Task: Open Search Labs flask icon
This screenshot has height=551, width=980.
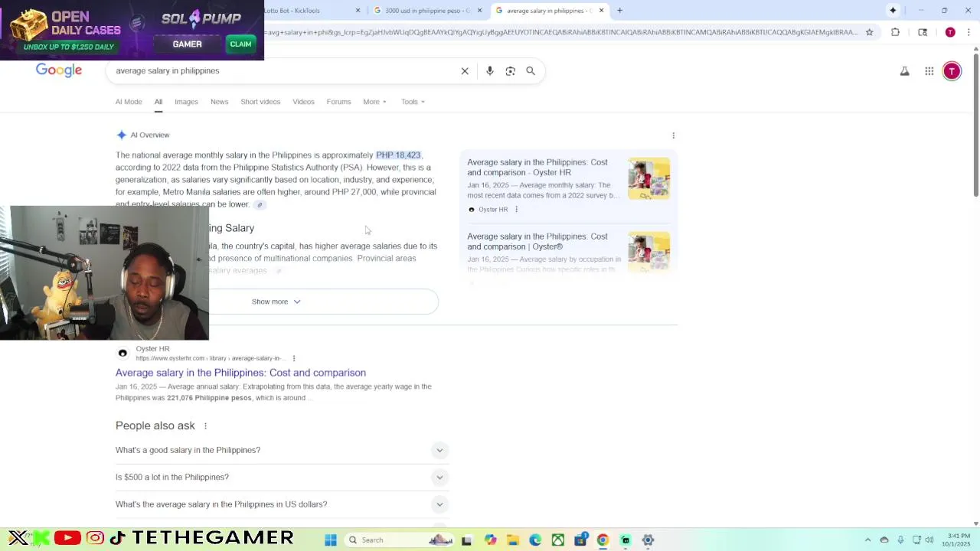Action: click(x=904, y=71)
